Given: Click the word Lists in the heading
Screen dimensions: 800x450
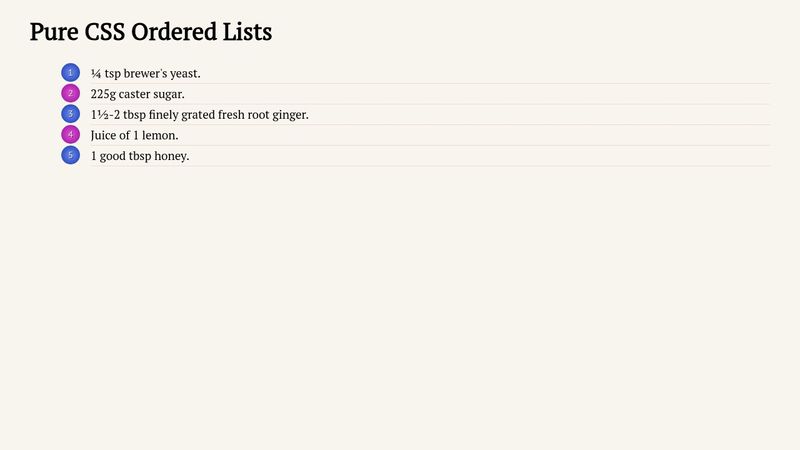Looking at the screenshot, I should pos(247,32).
